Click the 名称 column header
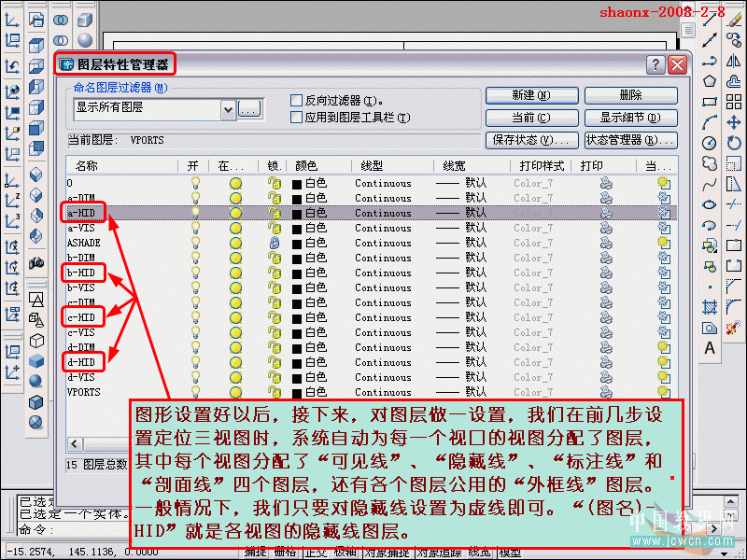The image size is (747, 560). pos(86,166)
